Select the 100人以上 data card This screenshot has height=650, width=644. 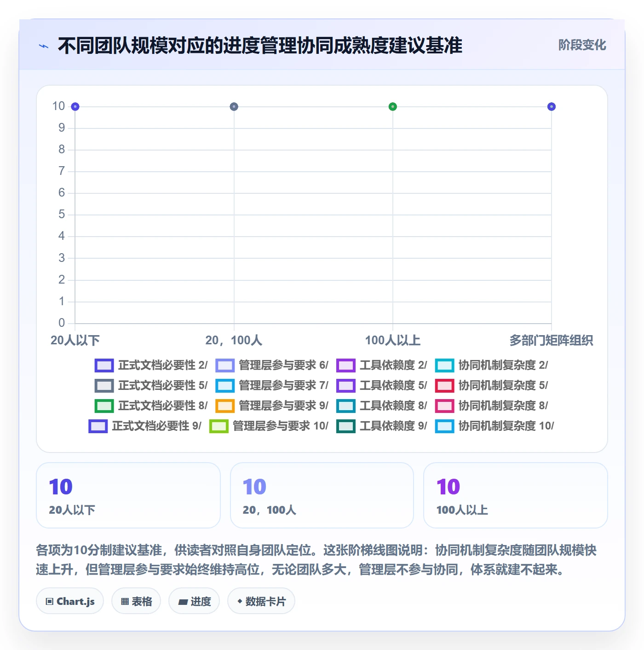click(516, 495)
